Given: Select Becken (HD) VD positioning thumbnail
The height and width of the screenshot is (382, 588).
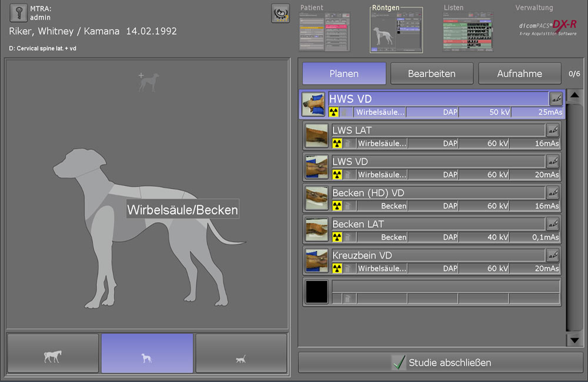Looking at the screenshot, I should (x=316, y=198).
